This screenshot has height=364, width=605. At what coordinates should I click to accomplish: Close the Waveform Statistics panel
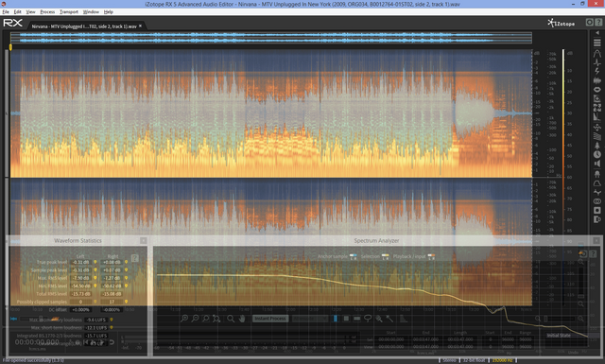(x=143, y=240)
